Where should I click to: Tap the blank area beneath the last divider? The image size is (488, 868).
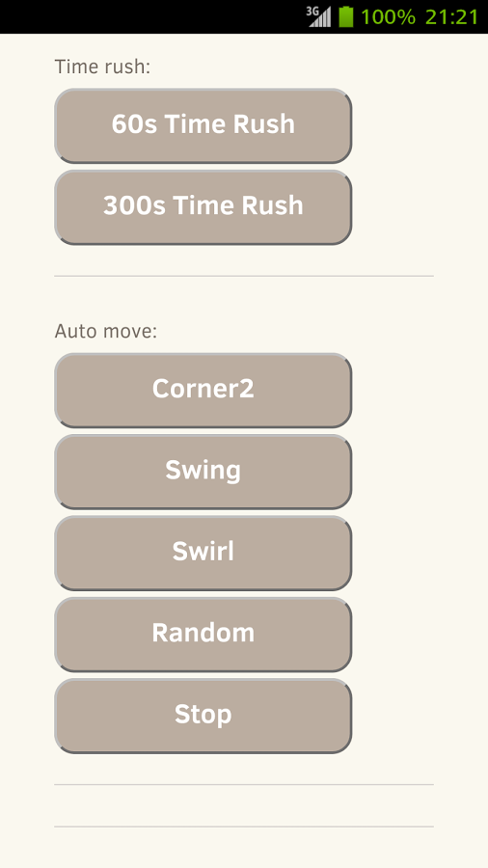click(244, 848)
